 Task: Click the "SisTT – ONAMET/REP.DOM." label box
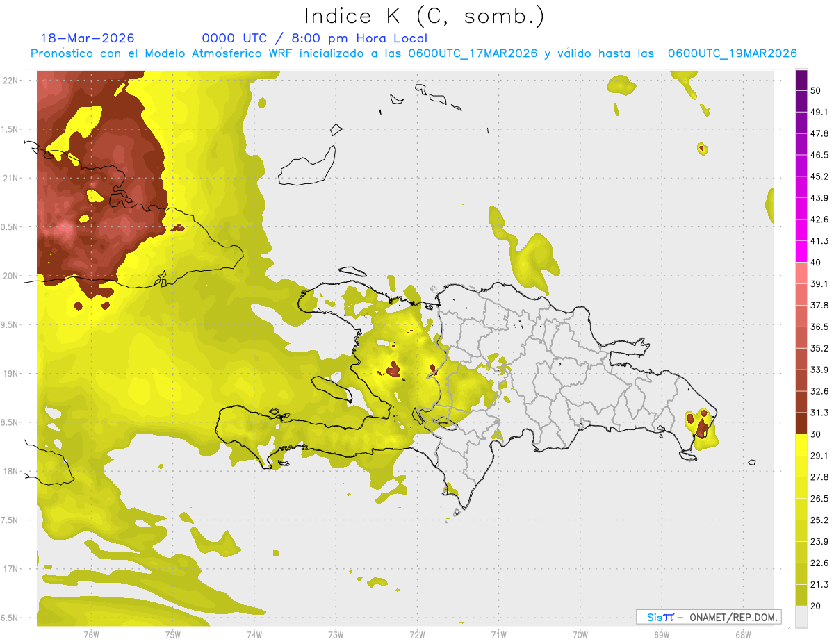(x=708, y=617)
